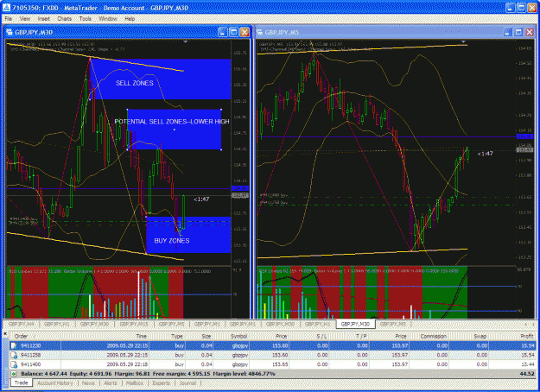Sort orders by the Profit column
The width and height of the screenshot is (540, 392).
[x=513, y=336]
